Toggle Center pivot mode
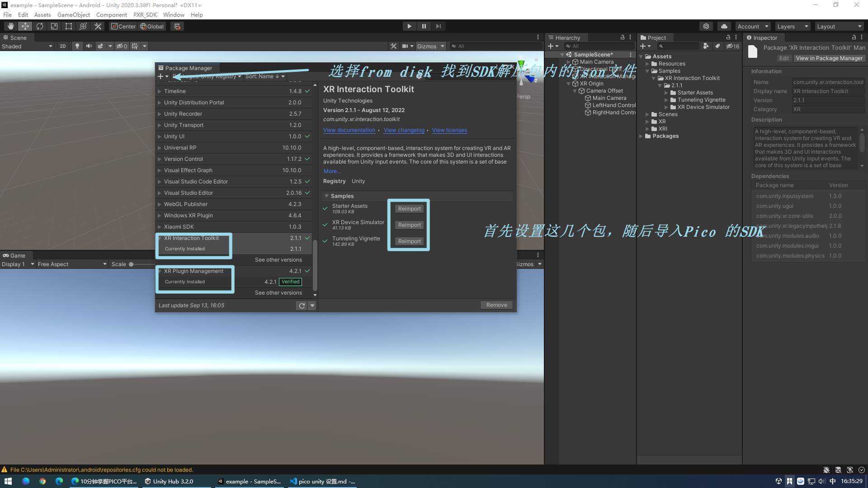 point(123,26)
